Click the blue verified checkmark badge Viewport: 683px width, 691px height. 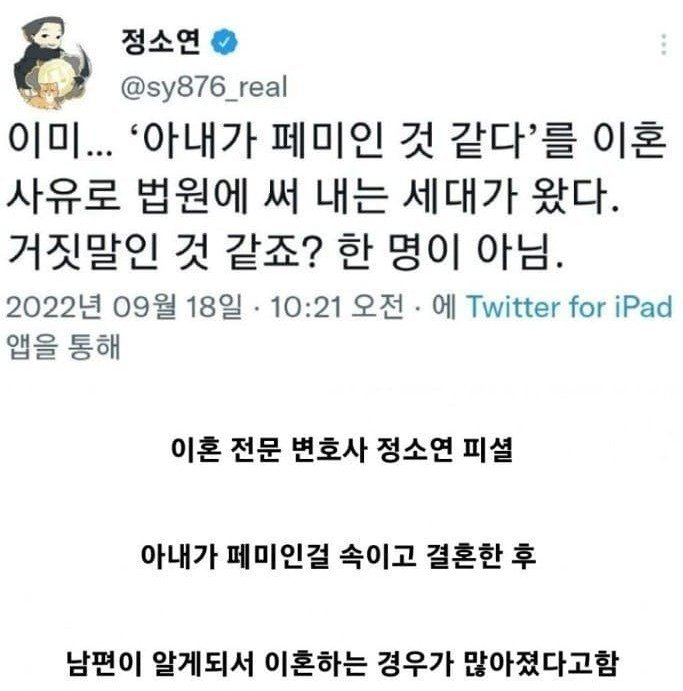coord(224,42)
